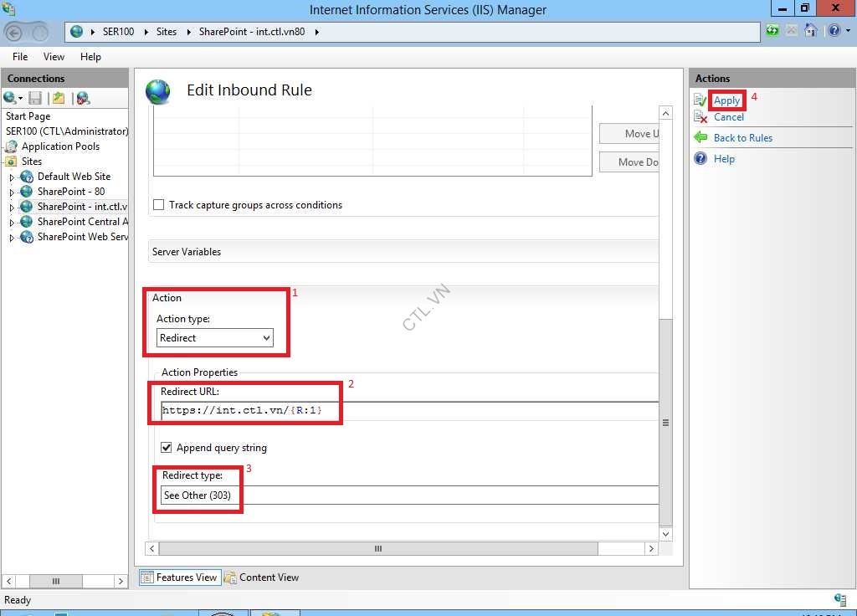Click the IIS server icon in system tray
This screenshot has height=616, width=857.
coord(839,600)
